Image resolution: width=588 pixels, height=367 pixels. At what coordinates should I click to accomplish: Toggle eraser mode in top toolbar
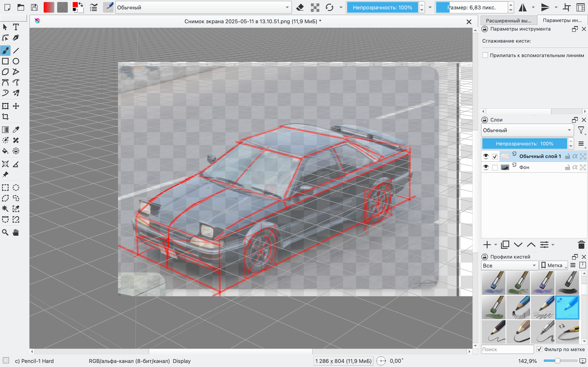300,8
